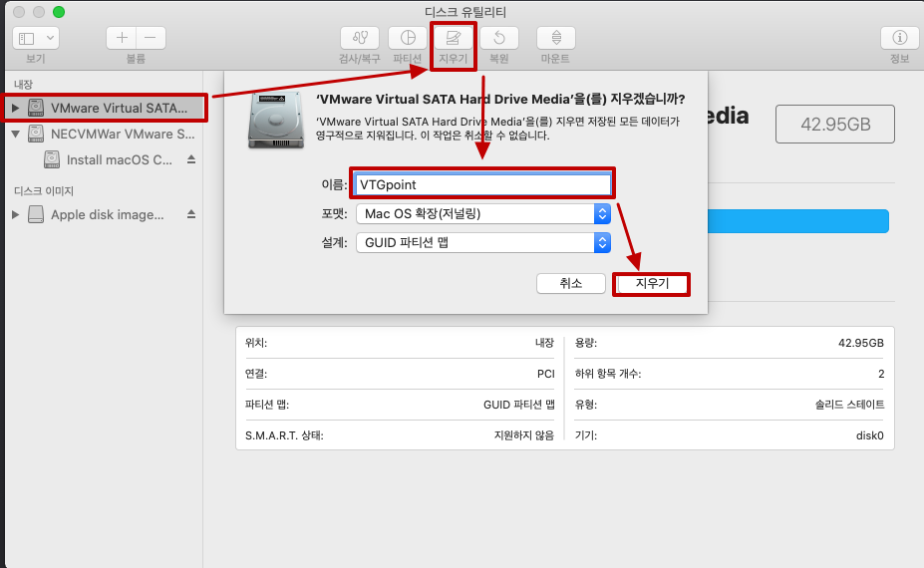
Task: Click the Apple disk image icon
Action: click(36, 214)
